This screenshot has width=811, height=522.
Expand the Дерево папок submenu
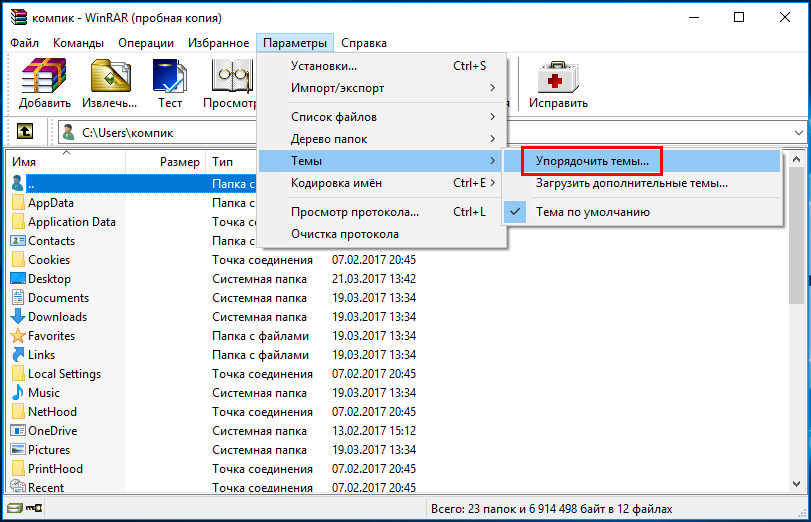[x=382, y=139]
